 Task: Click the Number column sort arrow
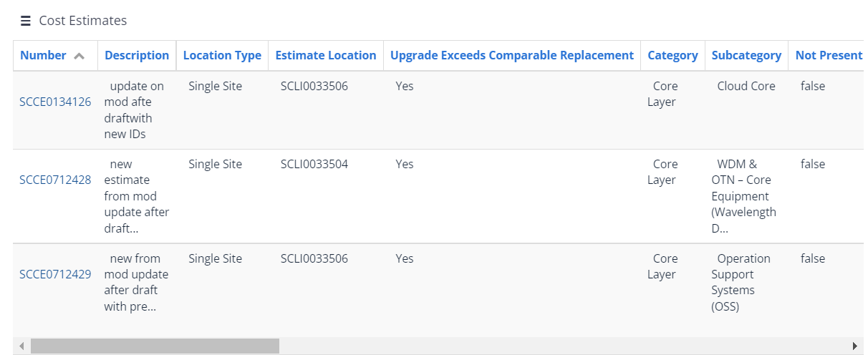pyautogui.click(x=79, y=56)
